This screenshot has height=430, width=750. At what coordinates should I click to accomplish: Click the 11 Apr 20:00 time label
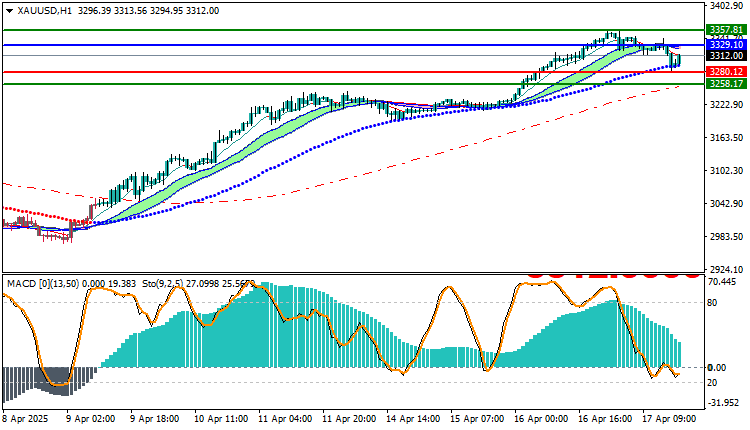coord(349,419)
